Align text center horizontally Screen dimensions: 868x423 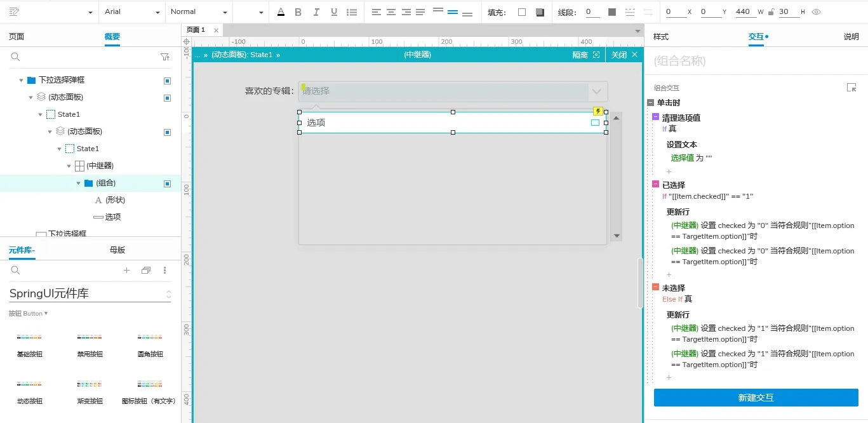[x=391, y=12]
